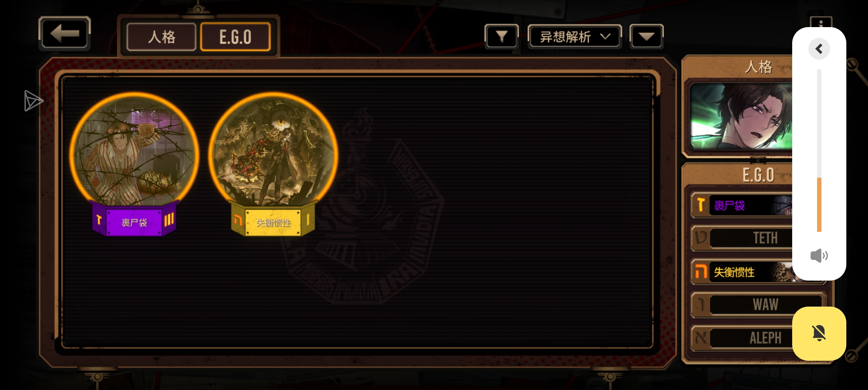Switch to the 人格 tab

[x=161, y=37]
